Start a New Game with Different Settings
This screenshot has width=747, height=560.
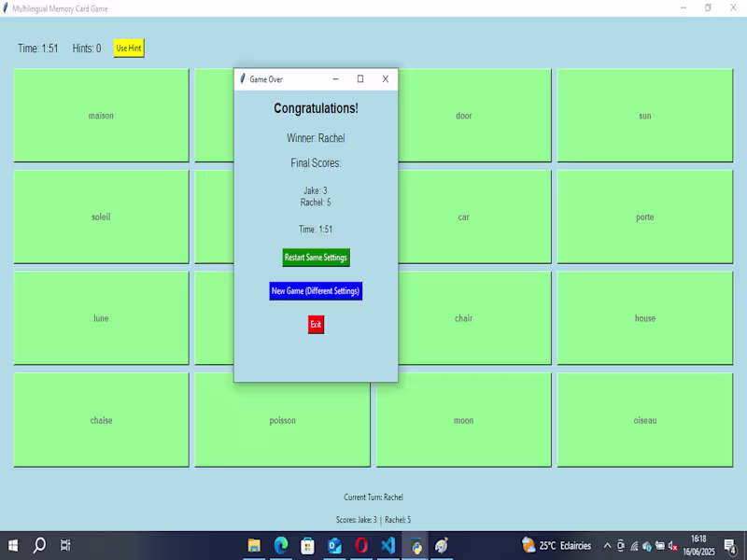pyautogui.click(x=316, y=290)
